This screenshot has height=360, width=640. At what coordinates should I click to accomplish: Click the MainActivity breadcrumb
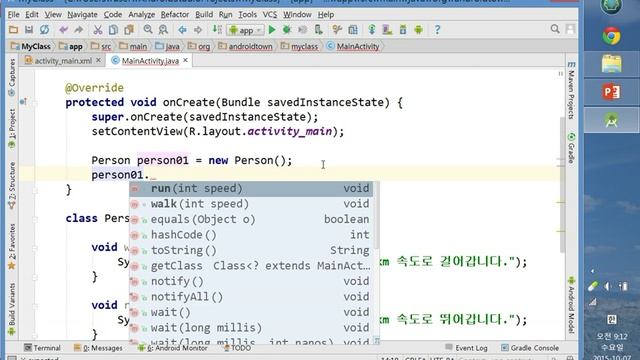tap(353, 47)
